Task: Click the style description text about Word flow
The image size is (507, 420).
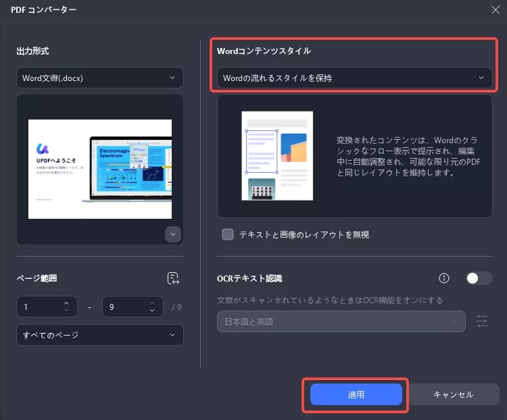Action: click(408, 157)
